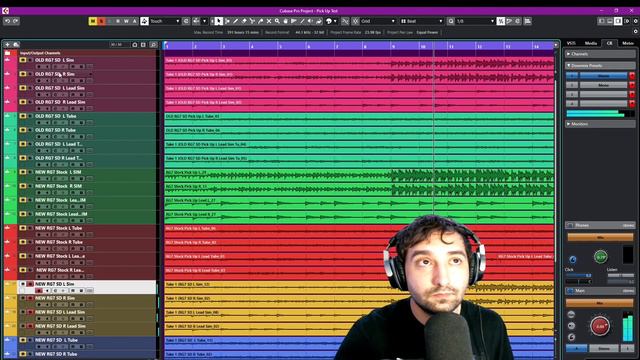Select the Line tool

point(302,21)
